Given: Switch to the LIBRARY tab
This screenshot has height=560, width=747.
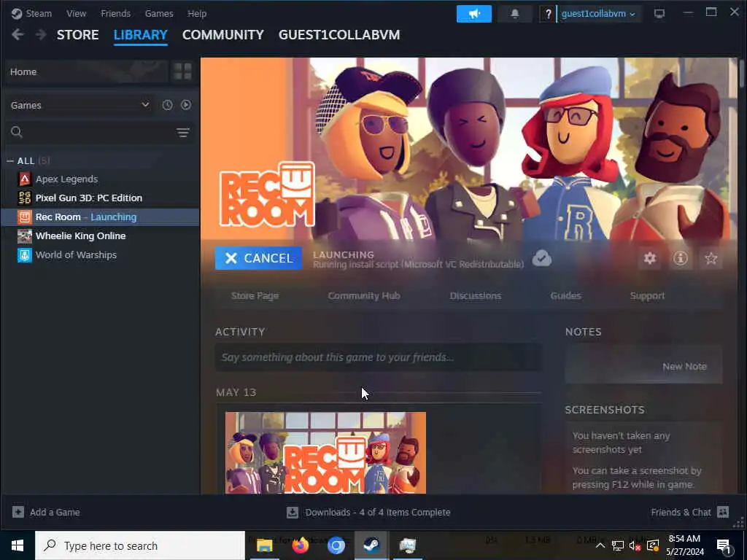Looking at the screenshot, I should (141, 35).
